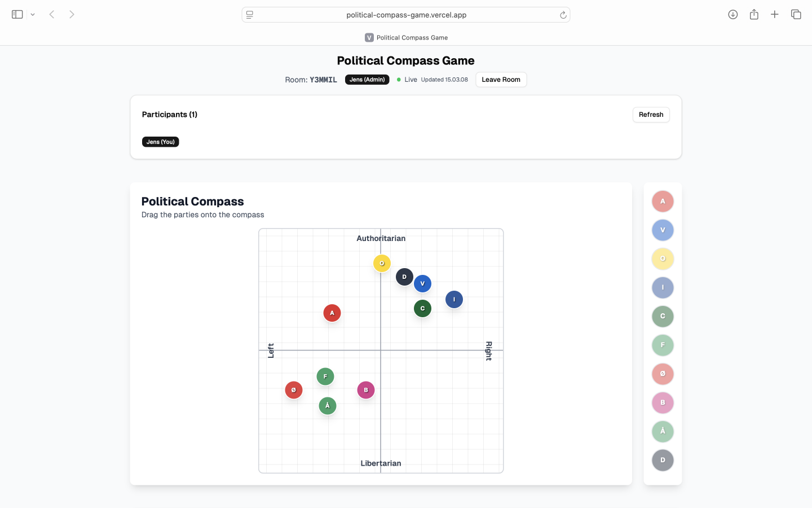Click the dark blue I party on compass
Screen dimensions: 812x508
(454, 300)
